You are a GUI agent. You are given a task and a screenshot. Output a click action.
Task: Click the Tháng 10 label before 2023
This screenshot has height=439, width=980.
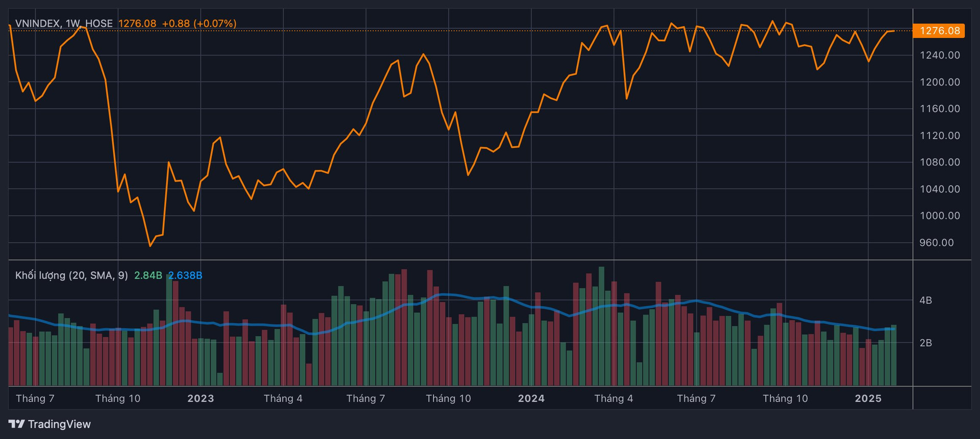[118, 399]
